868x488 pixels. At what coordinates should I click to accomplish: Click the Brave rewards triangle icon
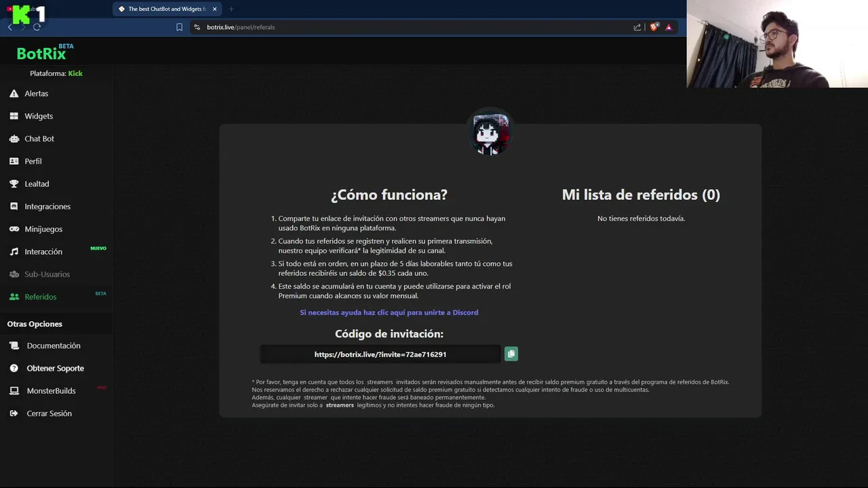pyautogui.click(x=669, y=27)
